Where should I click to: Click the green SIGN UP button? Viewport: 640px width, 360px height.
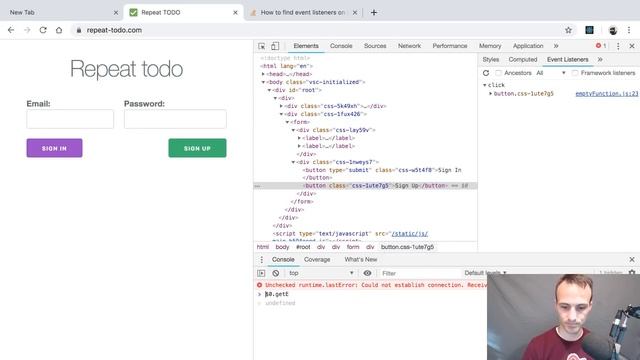pos(197,148)
